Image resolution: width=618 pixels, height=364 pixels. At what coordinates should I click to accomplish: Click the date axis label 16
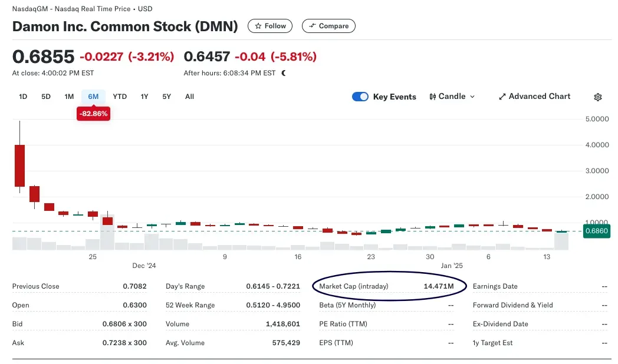(298, 257)
